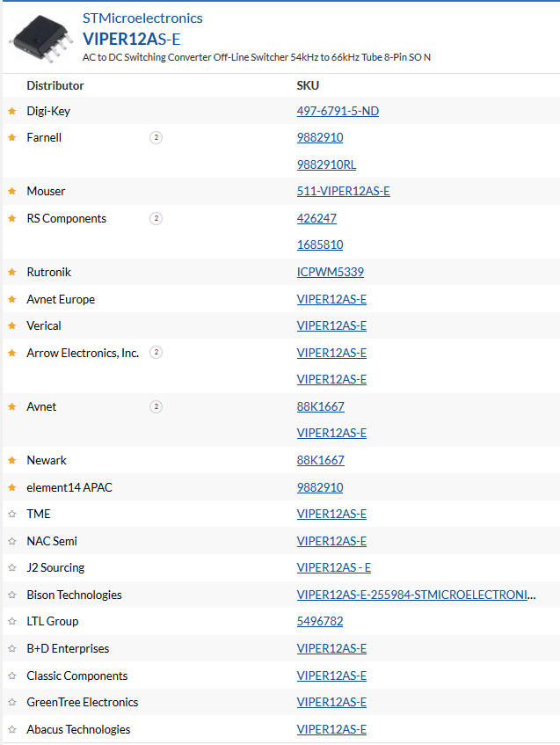Open the GreenTree Electronics VIPER12AS-E link
The height and width of the screenshot is (745, 560).
tap(331, 702)
